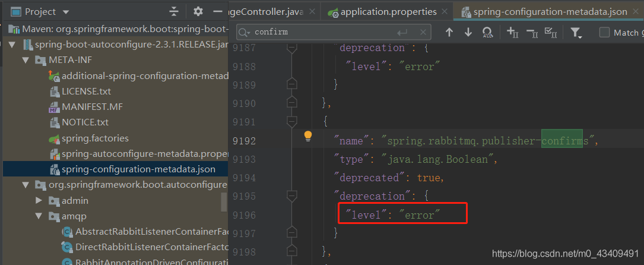Select spring-autoconfigure-metadata.properties file

coord(145,154)
